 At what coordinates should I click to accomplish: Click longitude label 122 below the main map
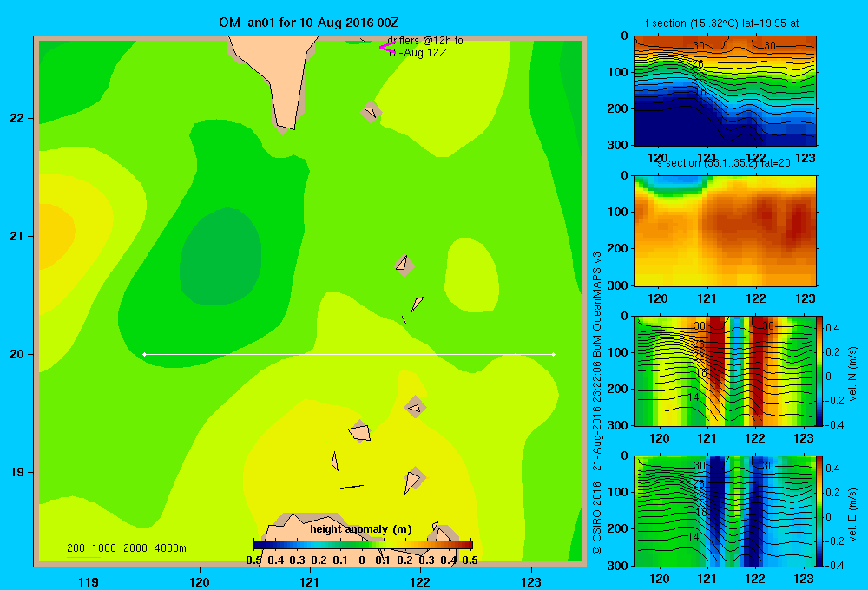tap(420, 581)
